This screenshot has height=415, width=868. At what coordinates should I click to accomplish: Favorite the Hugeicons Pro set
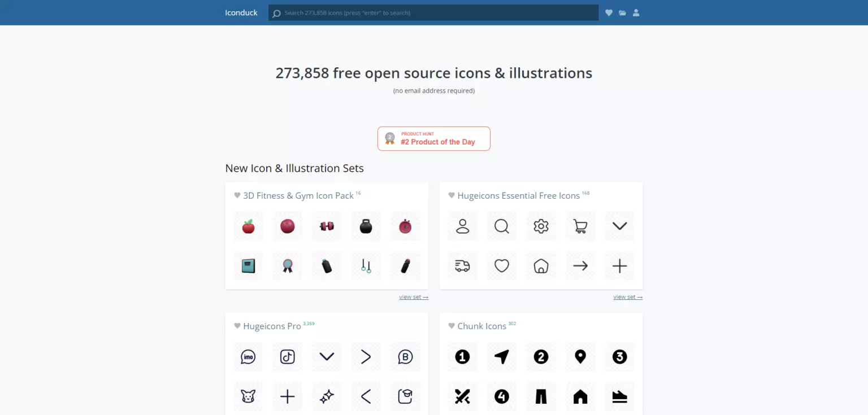click(x=237, y=326)
